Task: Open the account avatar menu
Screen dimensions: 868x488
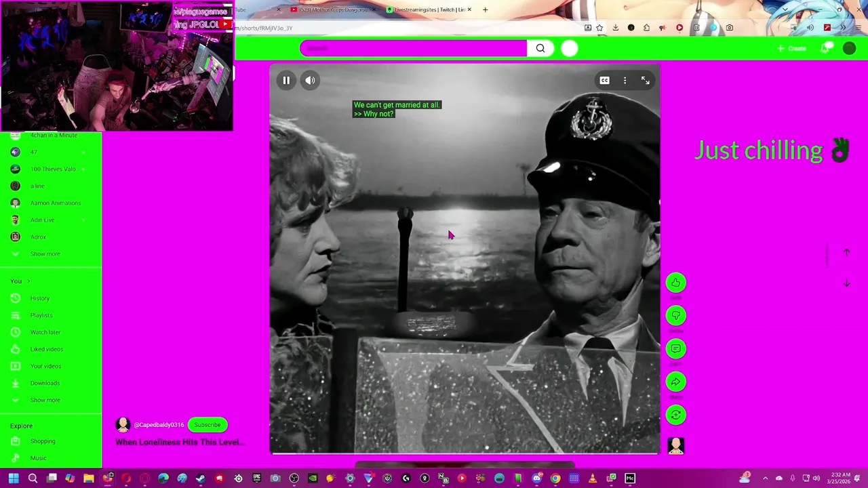Action: click(849, 48)
